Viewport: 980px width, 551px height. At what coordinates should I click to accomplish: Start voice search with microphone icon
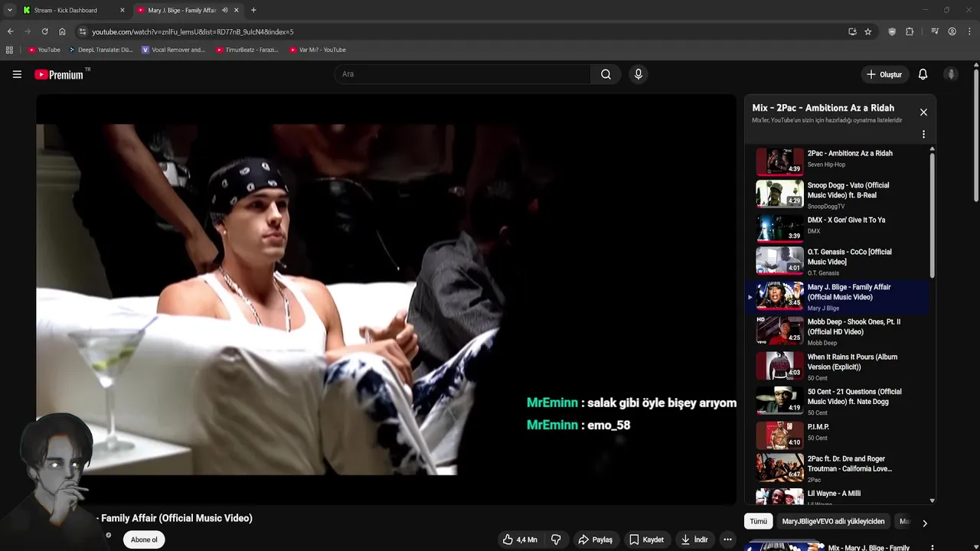coord(639,74)
